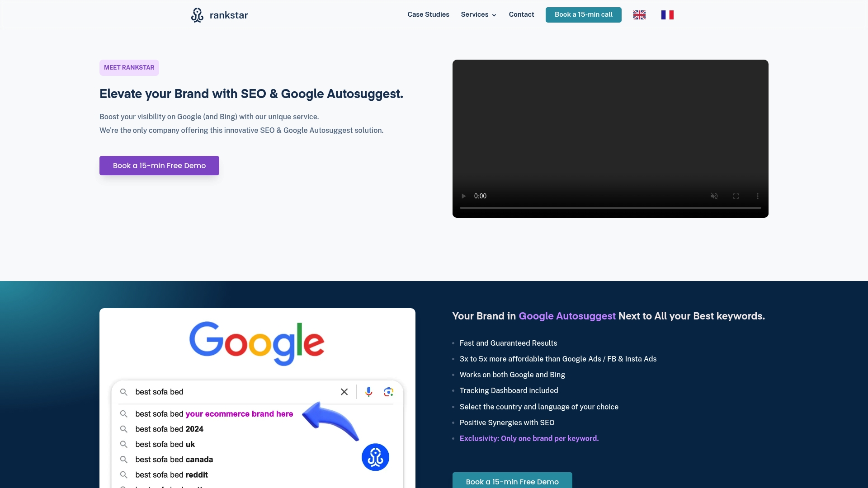The height and width of the screenshot is (488, 868).
Task: Open the 'best sofa bed uk' suggestion
Action: click(x=165, y=444)
